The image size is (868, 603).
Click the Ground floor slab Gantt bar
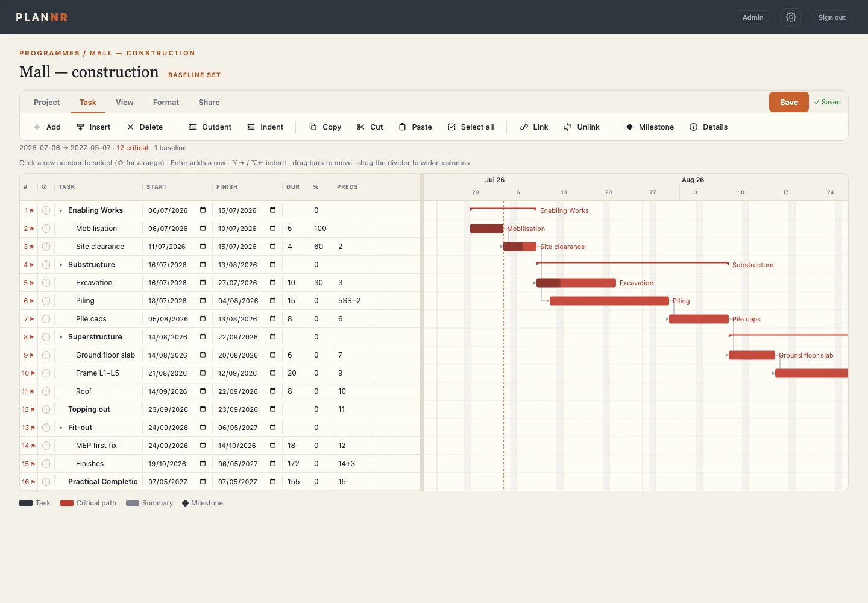coord(752,355)
